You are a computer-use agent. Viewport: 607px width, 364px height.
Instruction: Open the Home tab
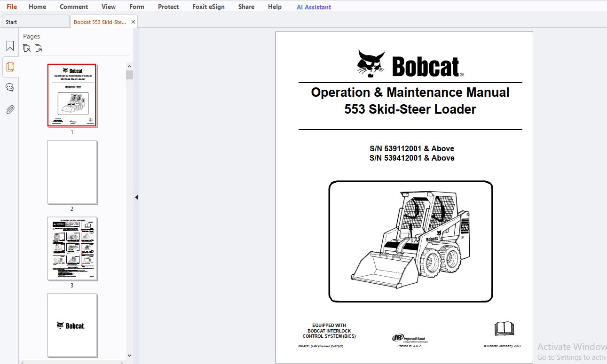pos(37,7)
